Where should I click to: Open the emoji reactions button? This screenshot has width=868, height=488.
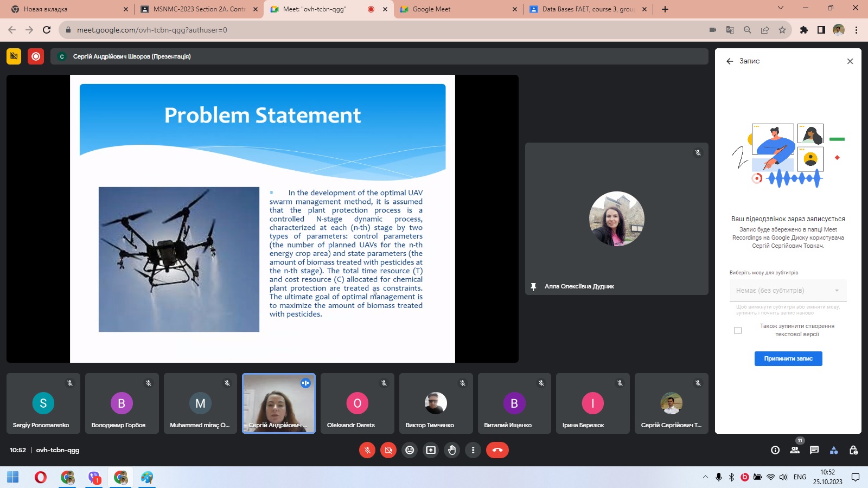(410, 450)
